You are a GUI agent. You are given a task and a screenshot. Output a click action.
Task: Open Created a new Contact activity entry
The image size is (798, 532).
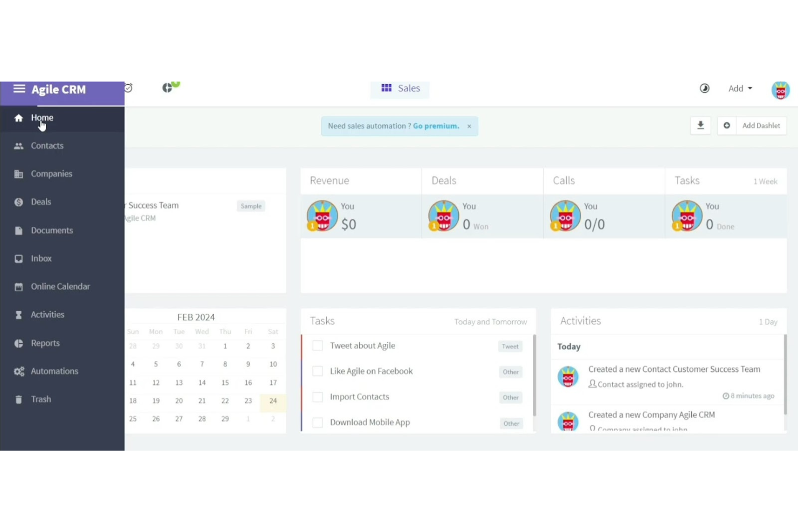(x=674, y=369)
